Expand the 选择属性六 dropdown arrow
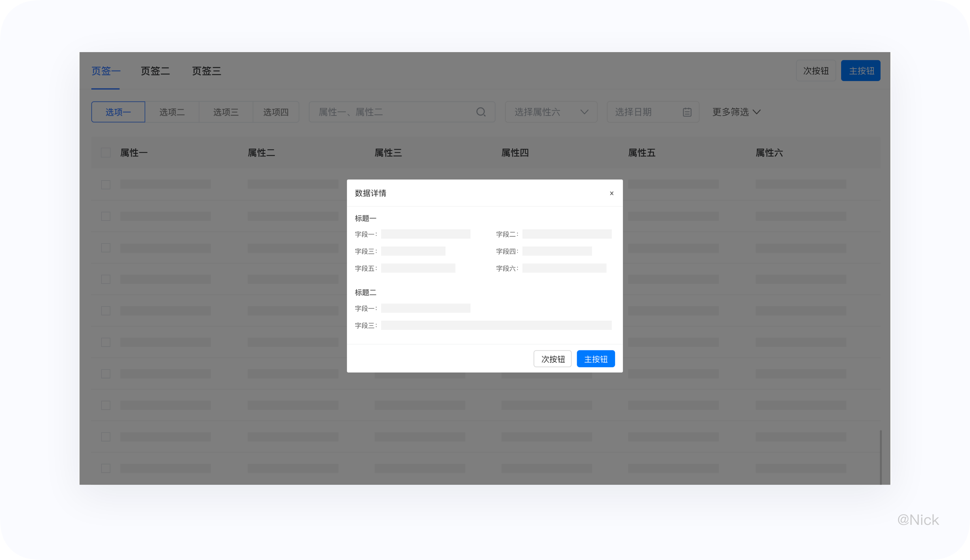Screen dimensions: 970x560 (x=584, y=112)
